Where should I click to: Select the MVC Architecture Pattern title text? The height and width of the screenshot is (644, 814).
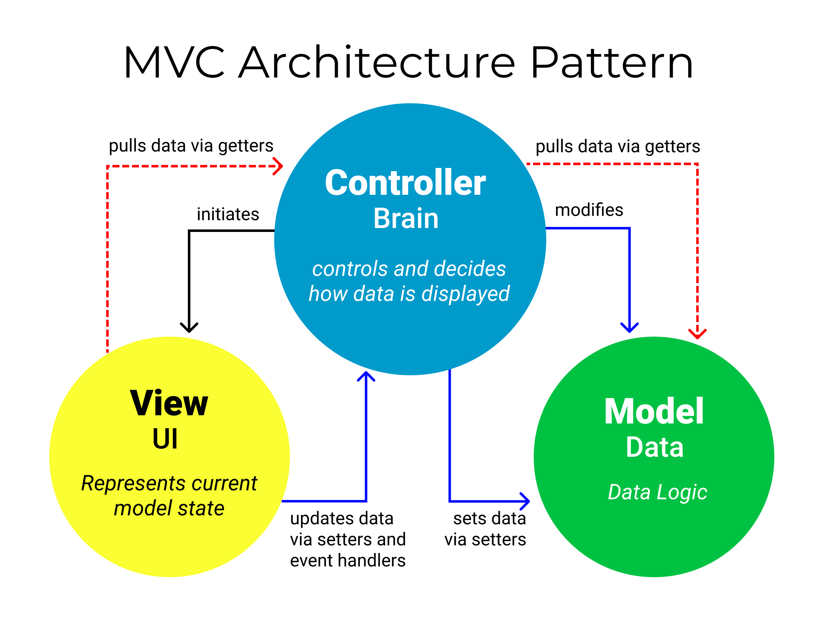point(407,50)
